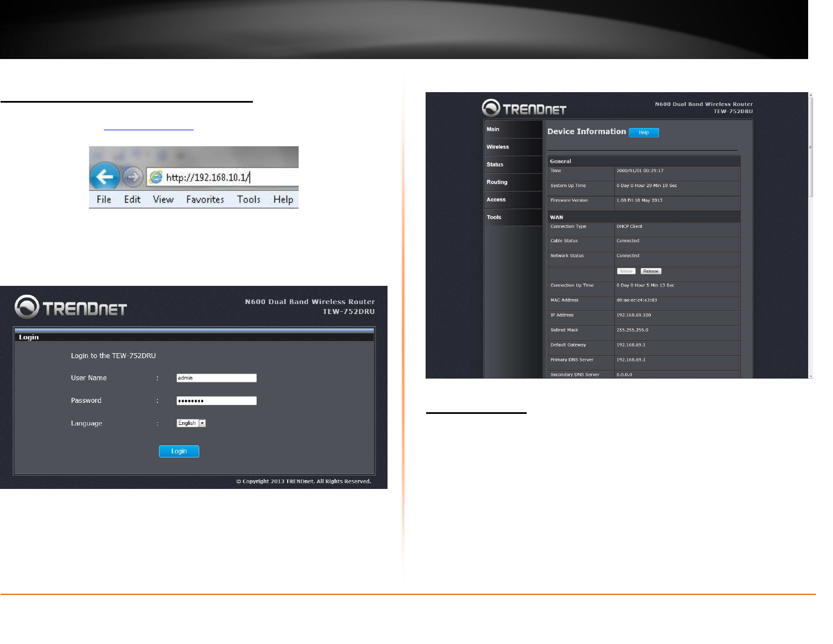The height and width of the screenshot is (644, 833).
Task: Click the scrollbar up arrow on router page
Action: pos(810,95)
